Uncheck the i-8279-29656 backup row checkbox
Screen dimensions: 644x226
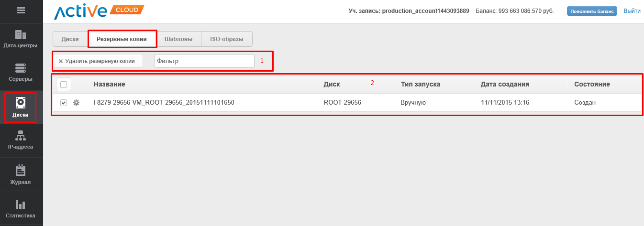coord(64,103)
